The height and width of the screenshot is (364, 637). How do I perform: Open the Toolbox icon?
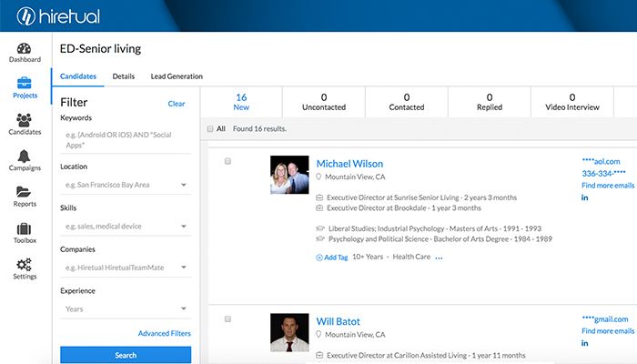point(25,228)
